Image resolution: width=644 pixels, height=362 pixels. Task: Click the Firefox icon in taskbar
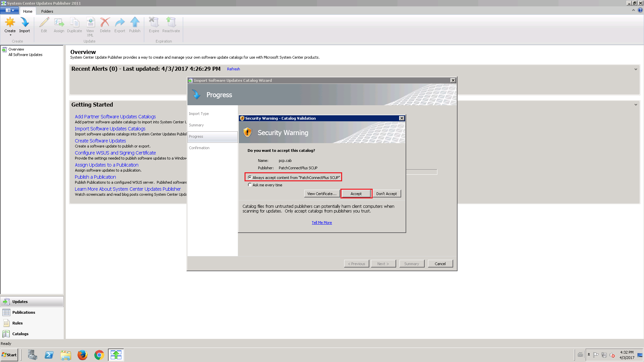click(82, 355)
